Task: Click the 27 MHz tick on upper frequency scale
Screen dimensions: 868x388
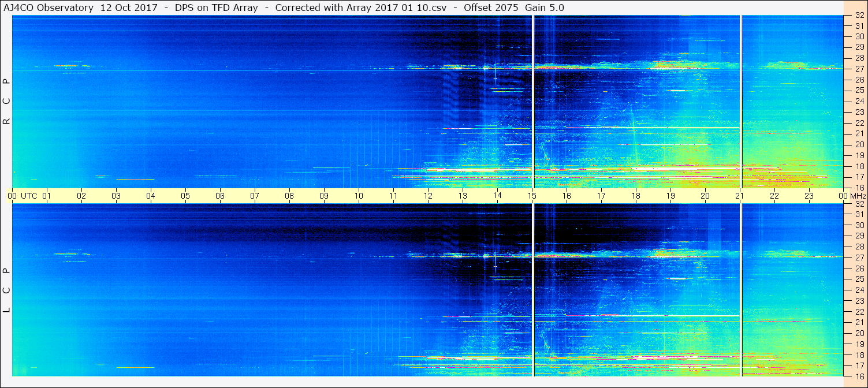Action: [x=859, y=69]
